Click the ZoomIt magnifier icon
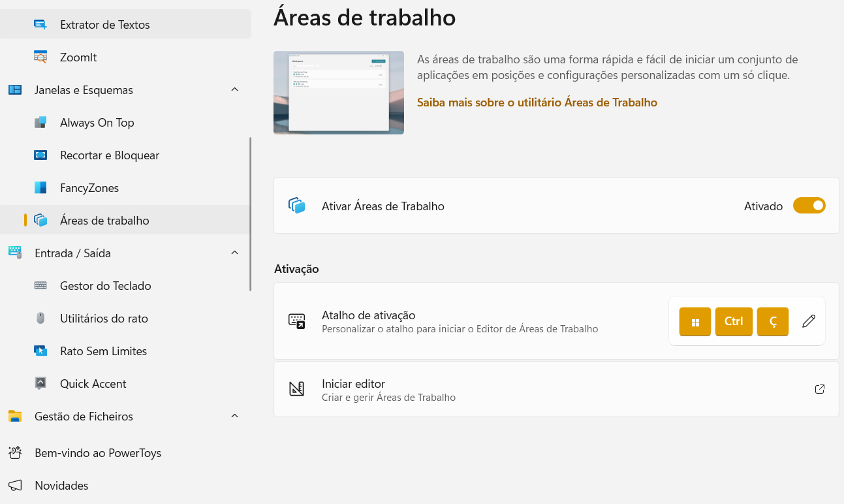This screenshot has width=844, height=504. [x=40, y=57]
